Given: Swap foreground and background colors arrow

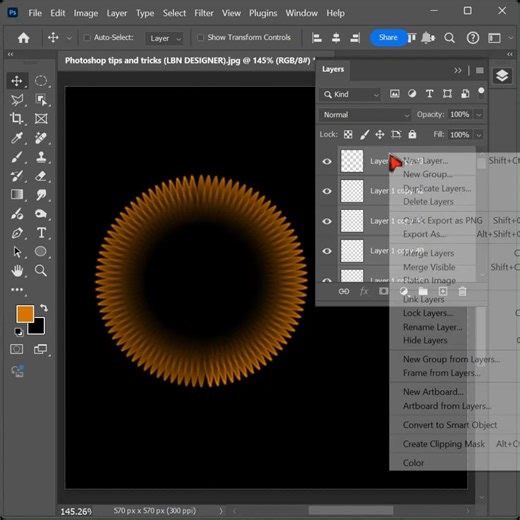Looking at the screenshot, I should tap(44, 308).
